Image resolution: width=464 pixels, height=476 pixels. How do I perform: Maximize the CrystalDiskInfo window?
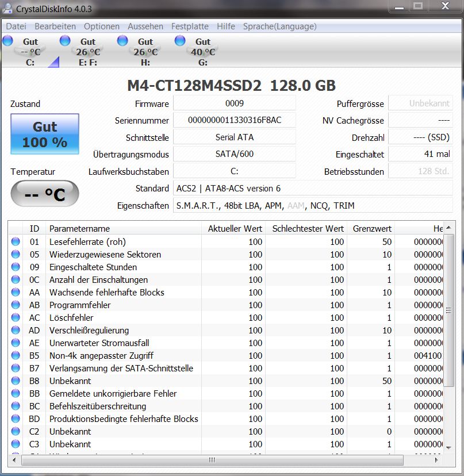(418, 6)
